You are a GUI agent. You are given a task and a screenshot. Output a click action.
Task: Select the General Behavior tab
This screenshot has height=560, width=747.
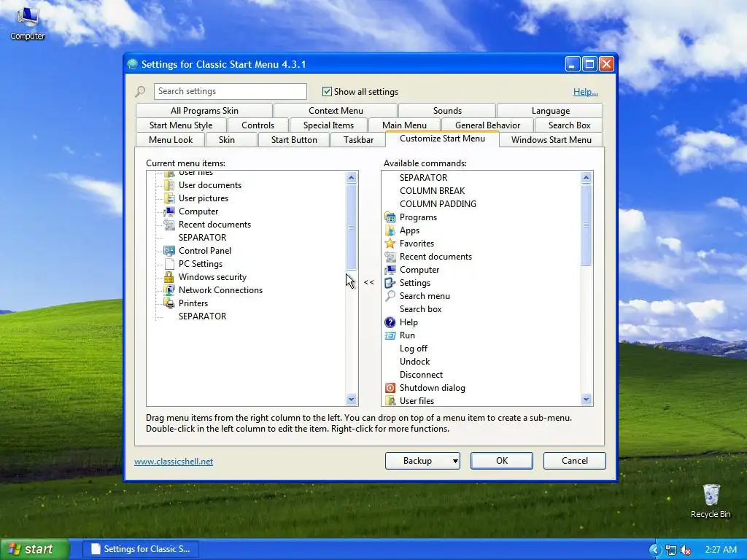487,125
